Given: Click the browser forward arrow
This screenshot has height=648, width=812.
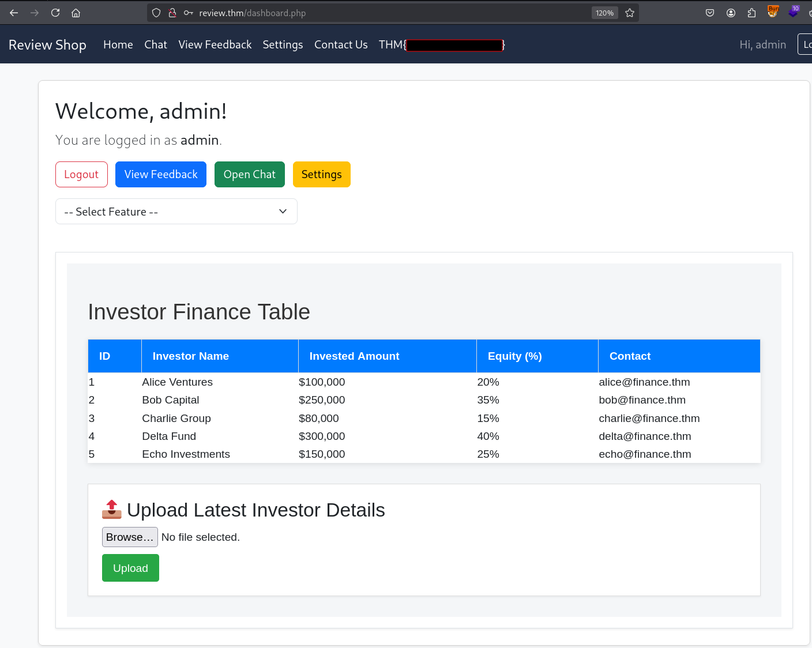Looking at the screenshot, I should tap(35, 13).
